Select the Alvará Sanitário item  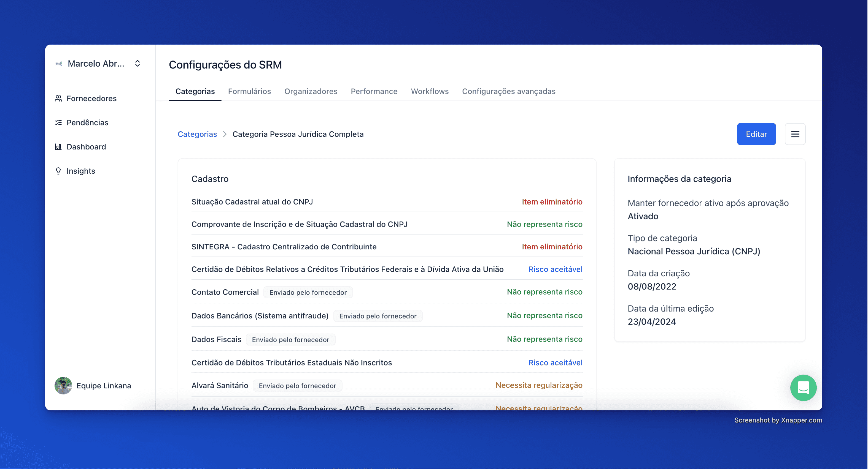coord(220,386)
